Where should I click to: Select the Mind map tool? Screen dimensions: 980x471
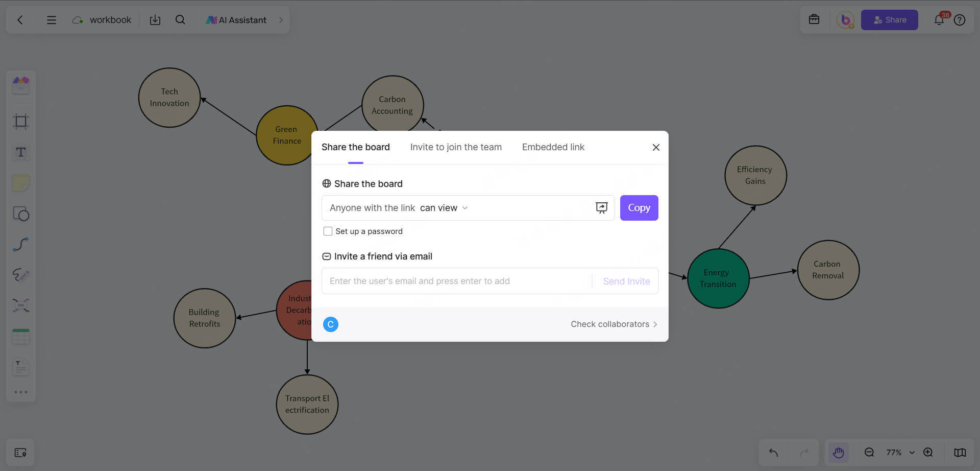click(21, 305)
